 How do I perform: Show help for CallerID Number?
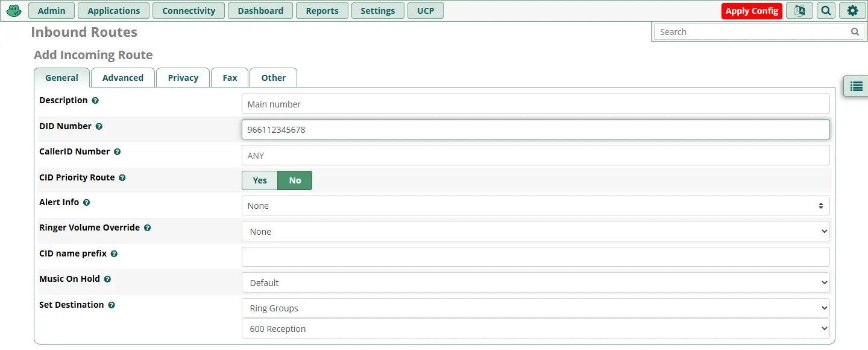[117, 152]
